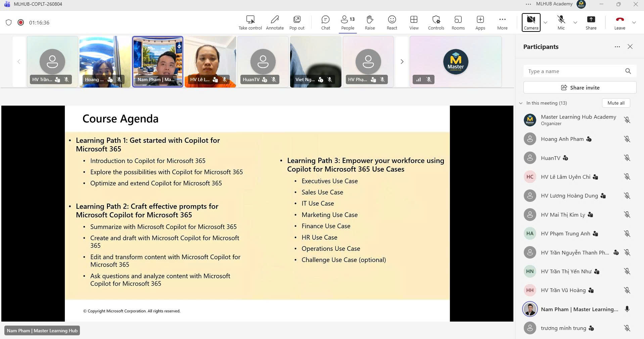Expand the Leave options dropdown arrow
644x339 pixels.
634,22
